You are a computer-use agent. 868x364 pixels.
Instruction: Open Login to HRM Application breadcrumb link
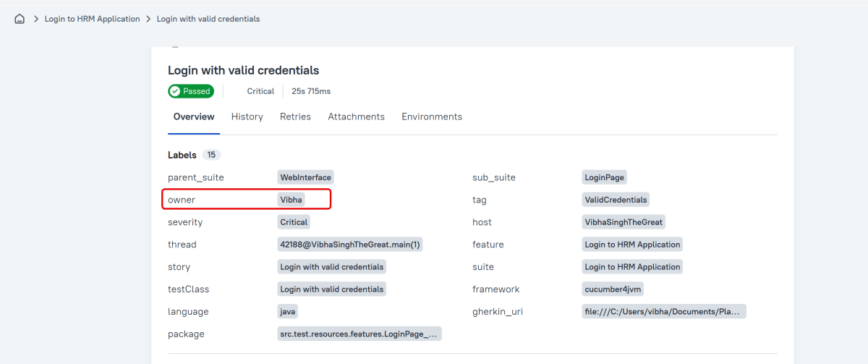click(92, 19)
